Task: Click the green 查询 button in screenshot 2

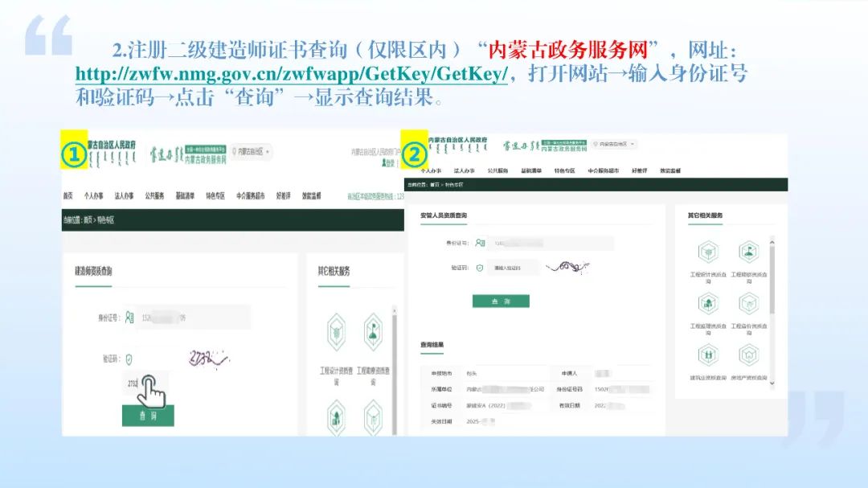Action: coord(501,301)
